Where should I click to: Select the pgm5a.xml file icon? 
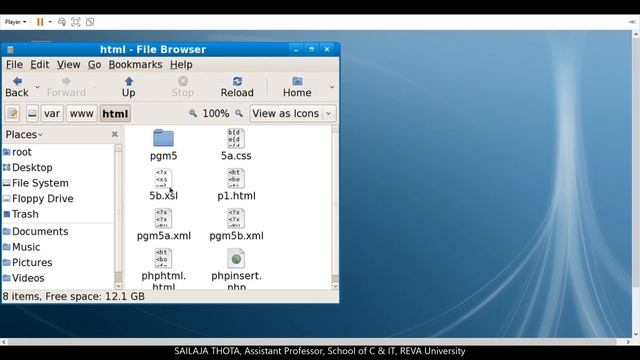coord(163,219)
